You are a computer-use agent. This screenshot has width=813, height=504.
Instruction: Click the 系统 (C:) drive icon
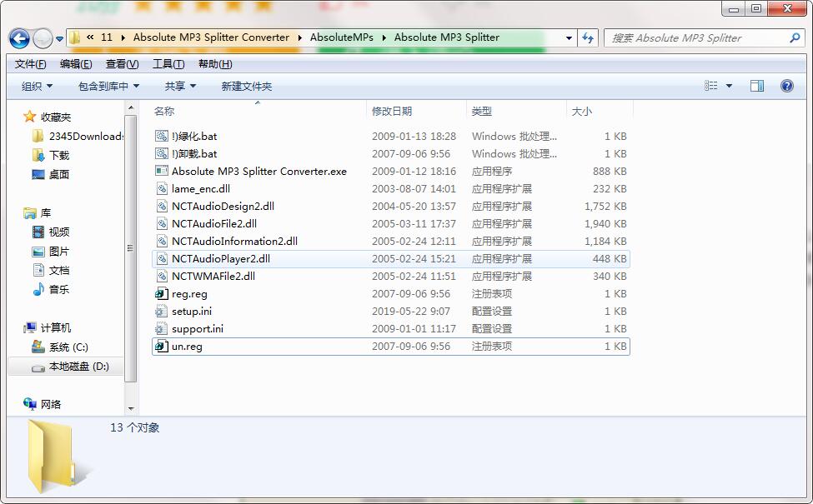click(38, 347)
